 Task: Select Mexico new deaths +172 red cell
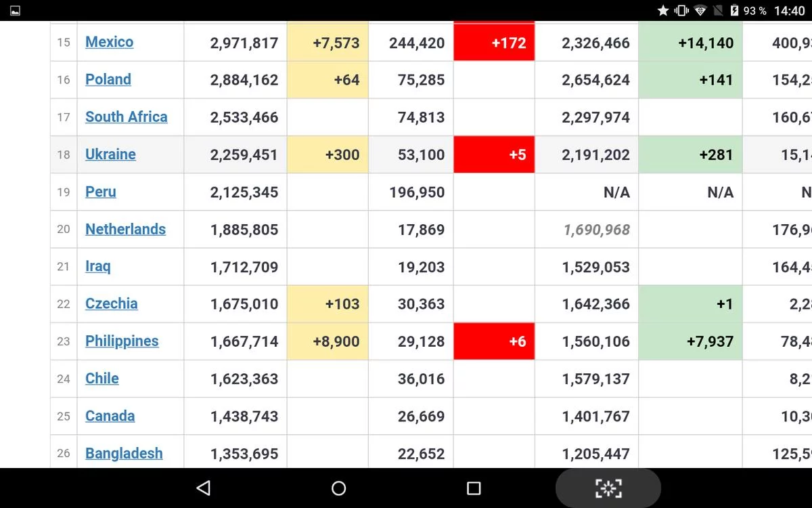(x=494, y=43)
